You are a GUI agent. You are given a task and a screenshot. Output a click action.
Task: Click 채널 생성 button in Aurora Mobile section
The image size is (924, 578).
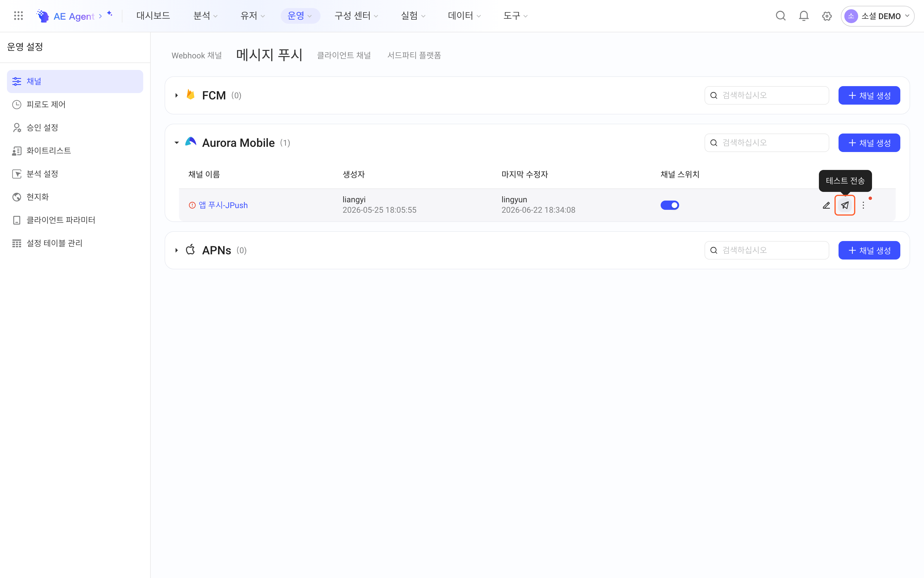coord(869,142)
